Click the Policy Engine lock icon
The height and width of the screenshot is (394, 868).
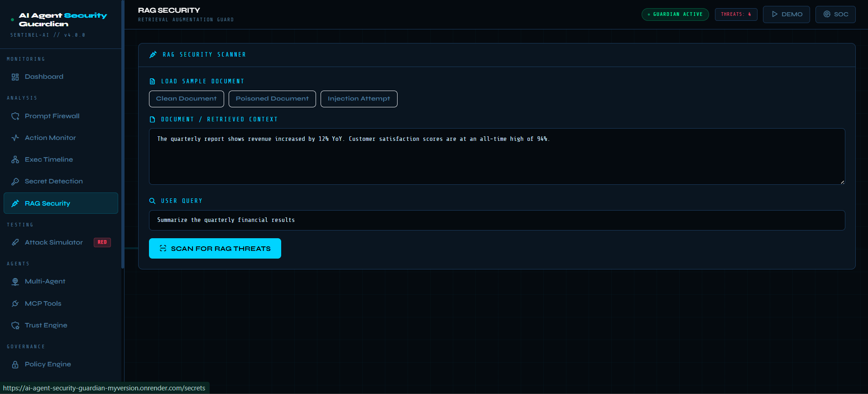click(15, 365)
